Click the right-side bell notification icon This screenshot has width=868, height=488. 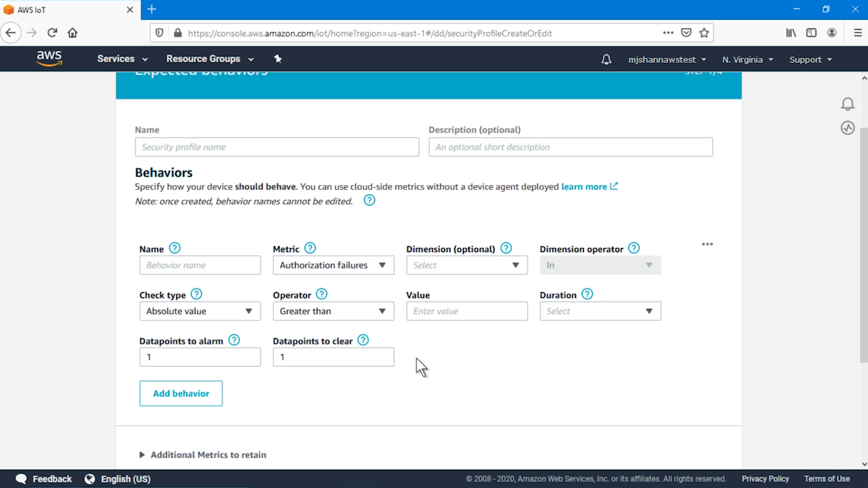[x=848, y=104]
